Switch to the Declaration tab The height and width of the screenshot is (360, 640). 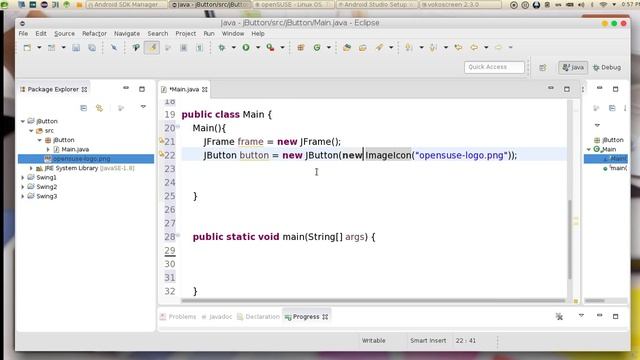258,317
